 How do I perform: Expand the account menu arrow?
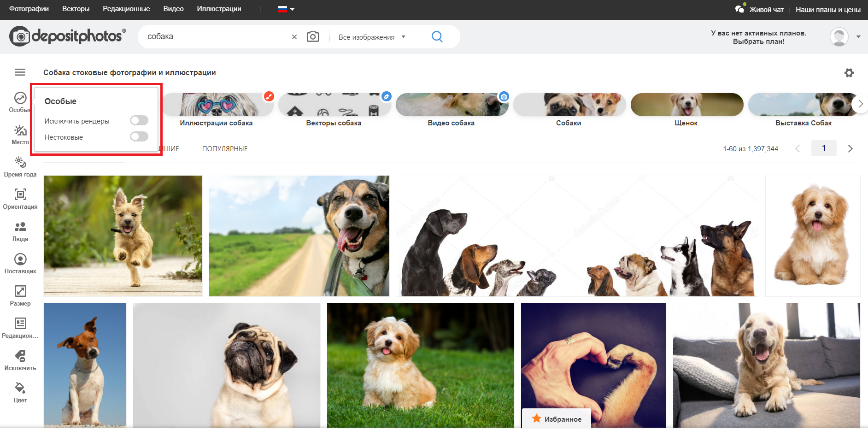click(858, 37)
